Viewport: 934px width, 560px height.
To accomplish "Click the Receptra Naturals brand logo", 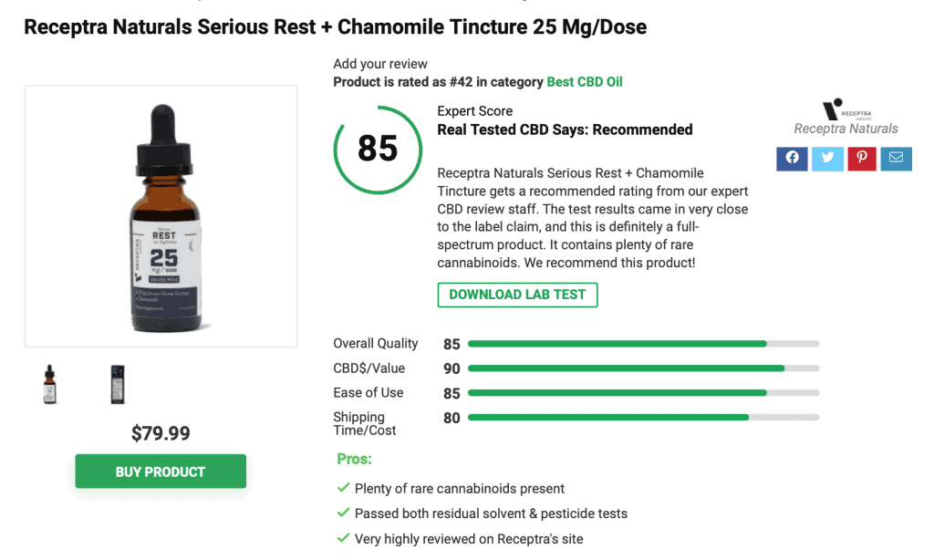I will click(x=846, y=113).
